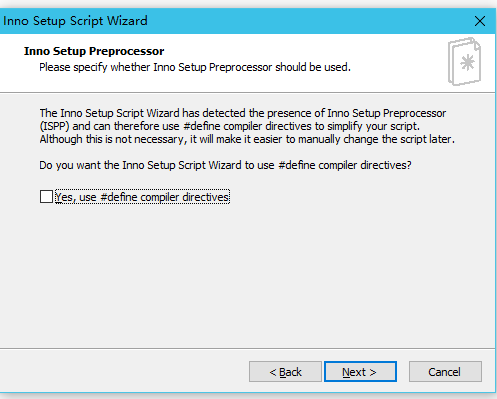Select the 'Next >' default button

(x=360, y=372)
